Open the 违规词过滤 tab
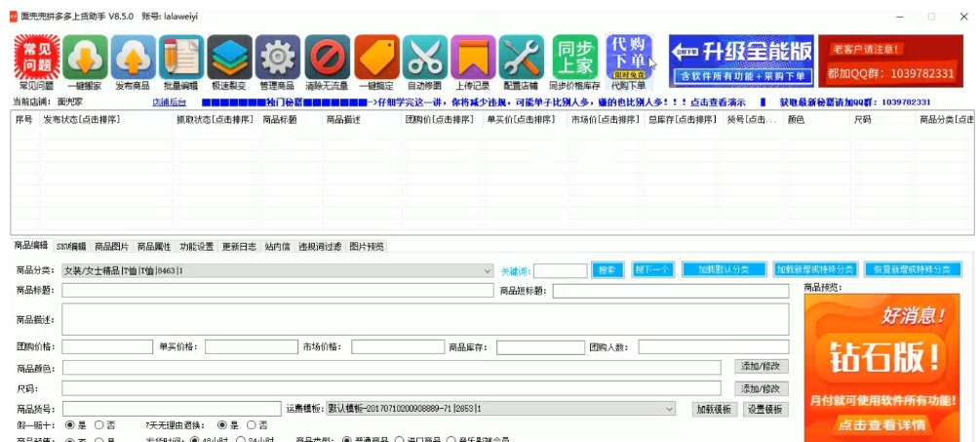 tap(320, 246)
